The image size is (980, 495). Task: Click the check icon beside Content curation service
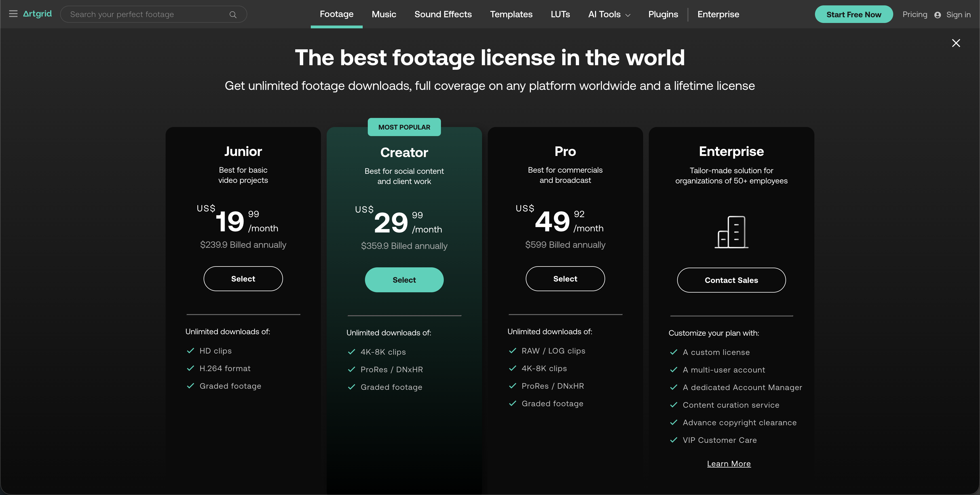click(x=674, y=405)
